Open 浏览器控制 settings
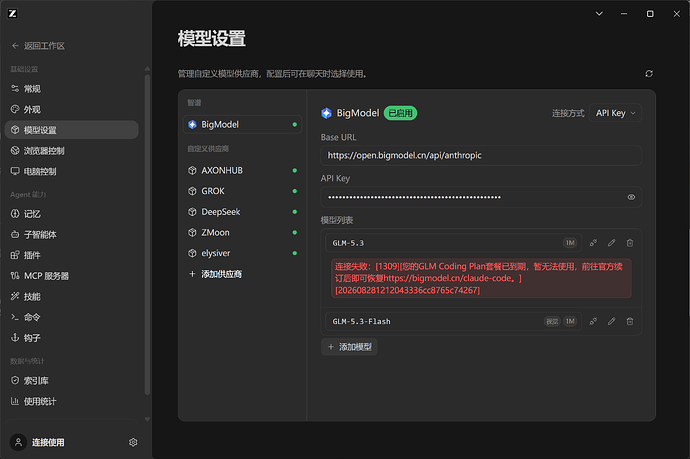 click(x=71, y=151)
